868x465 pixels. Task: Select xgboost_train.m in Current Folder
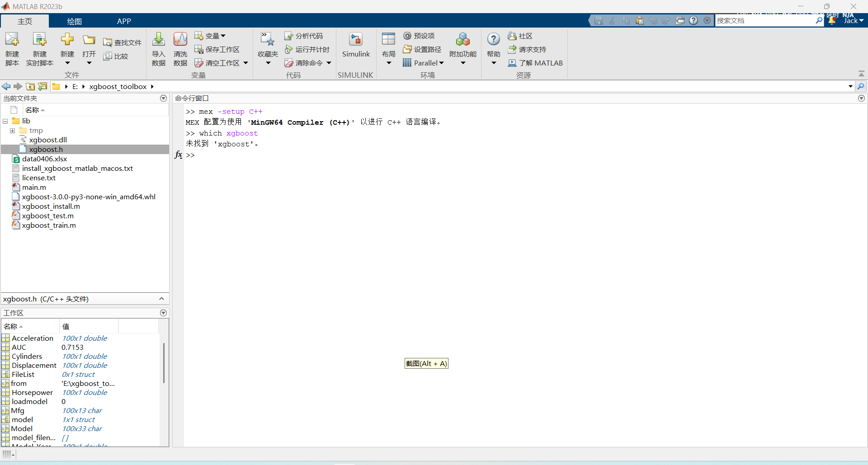[x=49, y=225]
